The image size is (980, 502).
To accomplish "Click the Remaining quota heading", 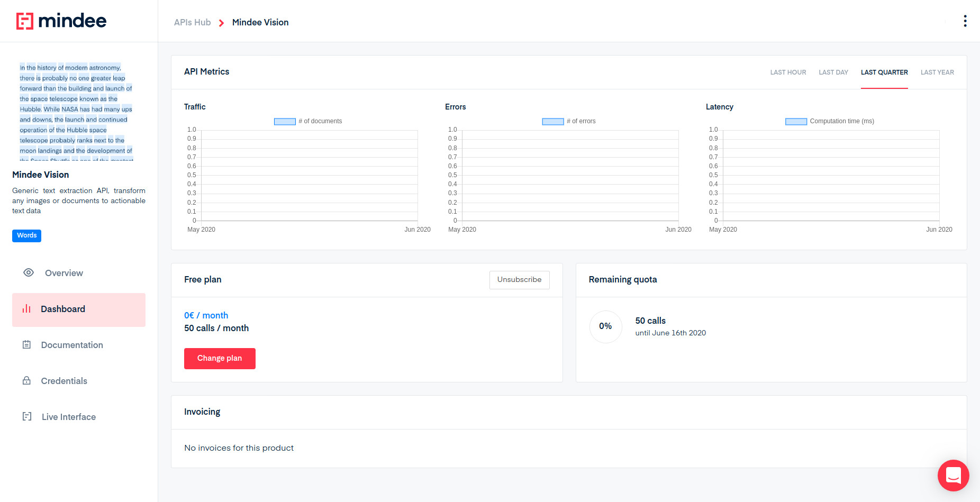I will 623,279.
